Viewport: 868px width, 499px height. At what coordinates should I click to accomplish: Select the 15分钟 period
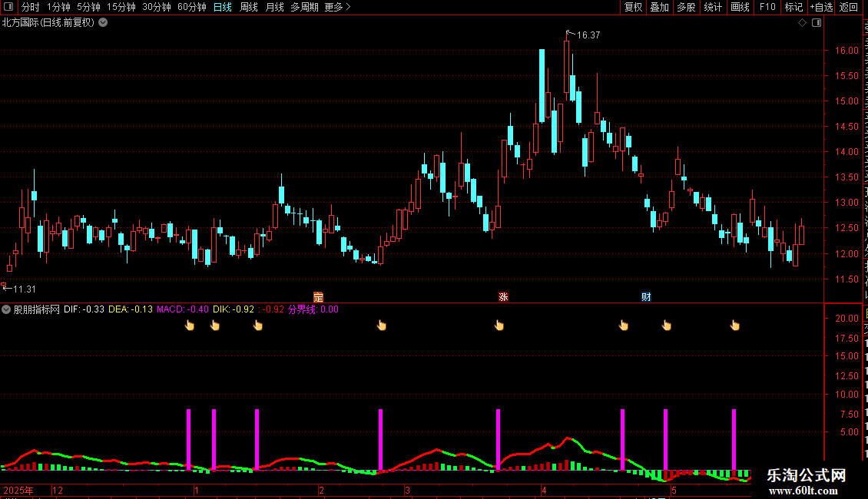tap(121, 7)
